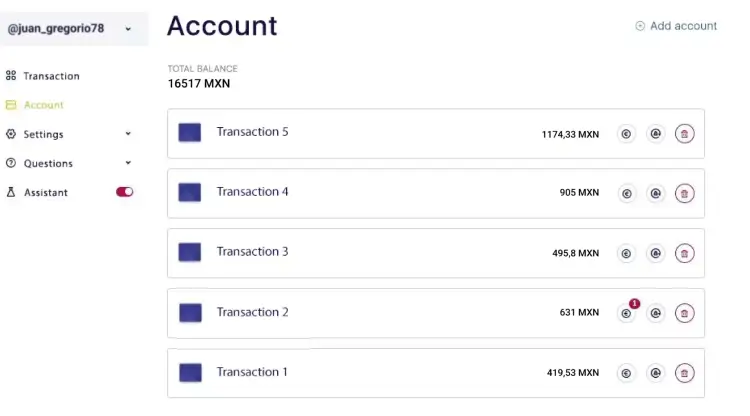Click the currency icon for Transaction 1
750x416 pixels.
pos(626,373)
